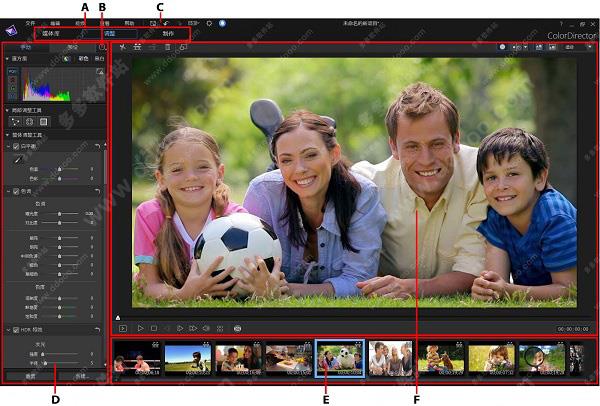Viewport: 600px width, 406px height.
Task: Click the split scissors icon above the preview
Action: point(123,47)
